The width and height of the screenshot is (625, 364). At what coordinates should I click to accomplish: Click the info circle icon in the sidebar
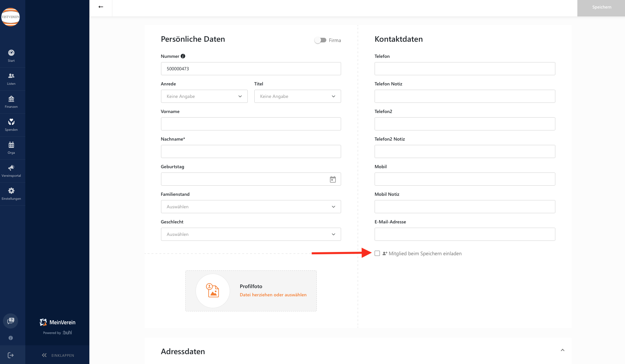[11, 338]
